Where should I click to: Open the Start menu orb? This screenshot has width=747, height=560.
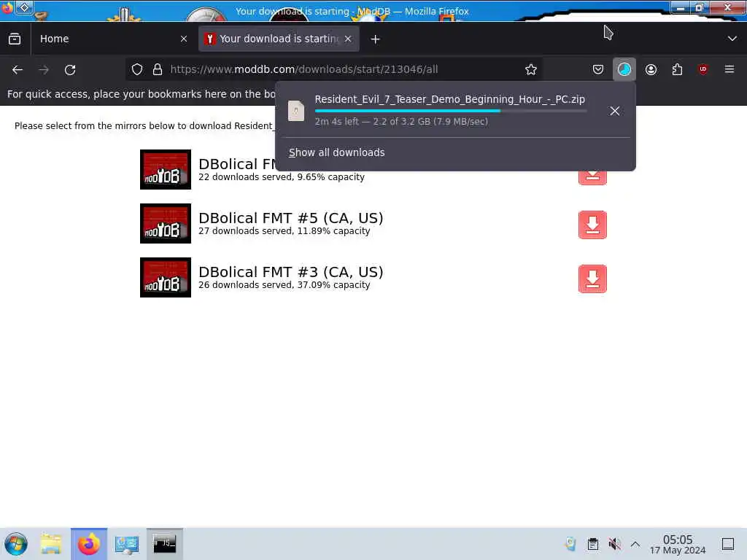(16, 544)
